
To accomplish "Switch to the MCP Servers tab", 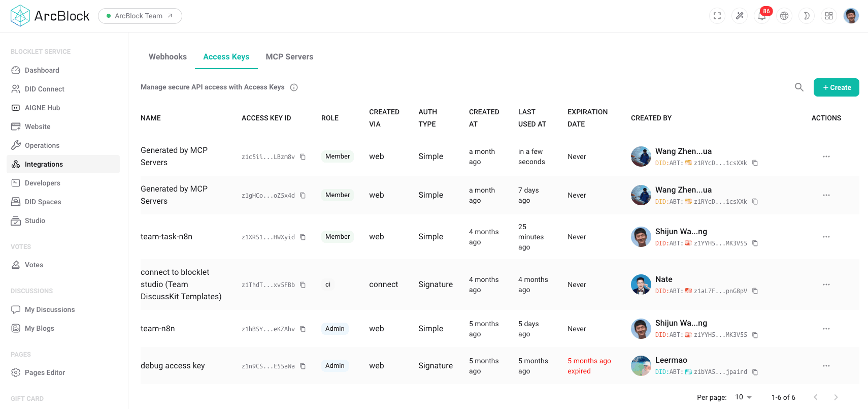I will coord(289,57).
